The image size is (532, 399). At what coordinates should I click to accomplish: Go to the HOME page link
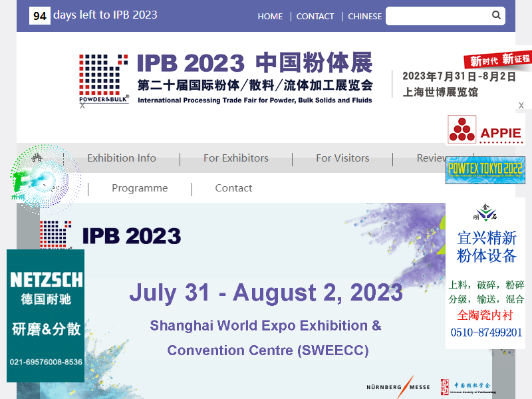(270, 16)
